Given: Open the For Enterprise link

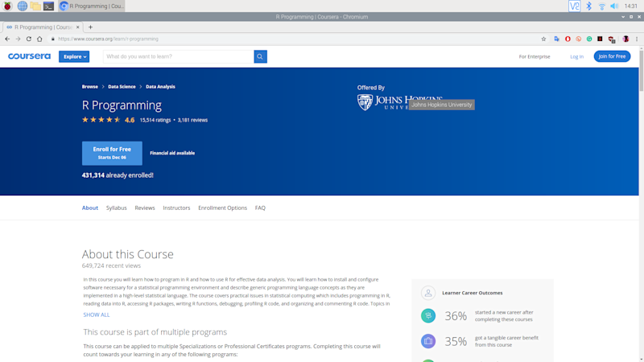Looking at the screenshot, I should [x=535, y=56].
